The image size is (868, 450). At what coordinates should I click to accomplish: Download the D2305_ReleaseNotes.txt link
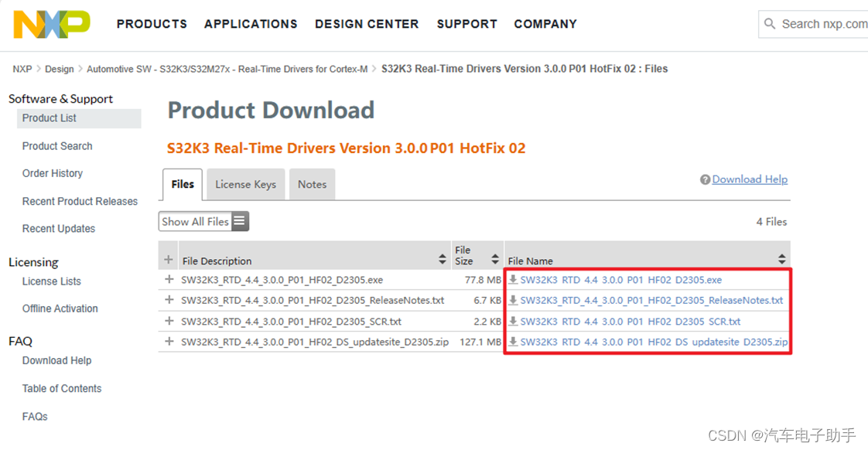651,300
